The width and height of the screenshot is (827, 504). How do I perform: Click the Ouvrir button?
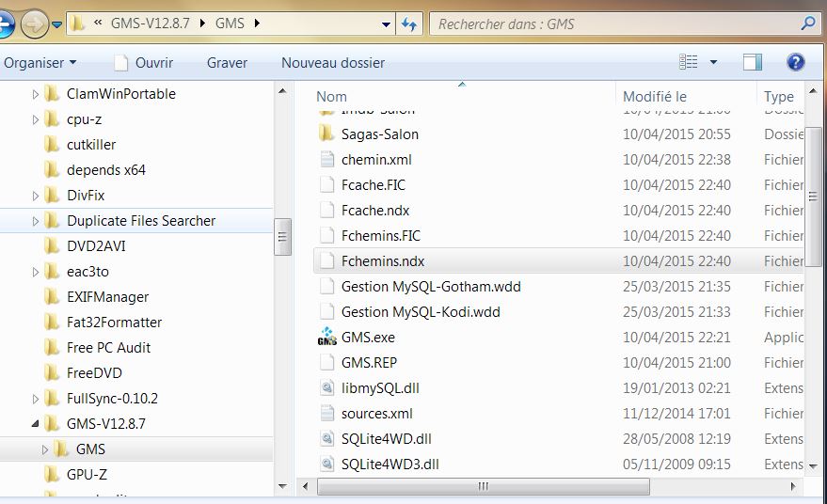point(144,63)
